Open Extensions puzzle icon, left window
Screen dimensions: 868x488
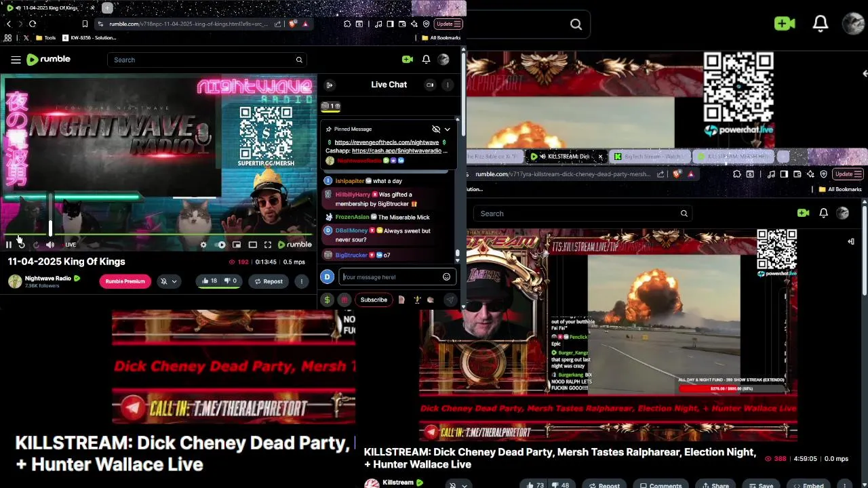point(347,24)
